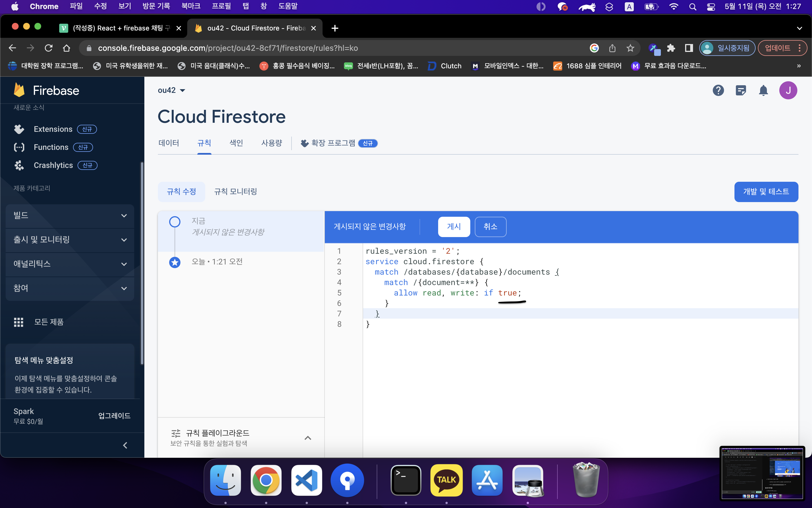Open the All products grid icon
This screenshot has height=508, width=812.
19,322
